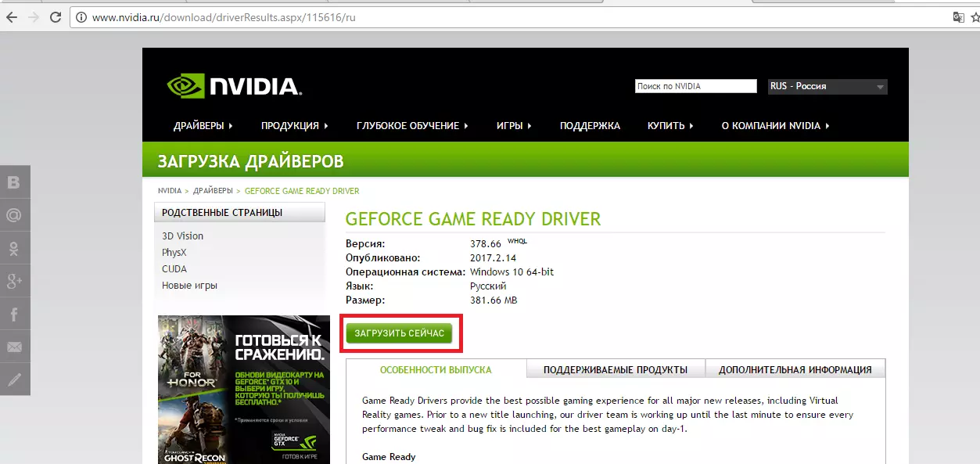Switch to the ПОДДЕРЖИВАЕМЫЕ ПРОДУКТЫ tab
The width and height of the screenshot is (980, 464).
pos(616,369)
